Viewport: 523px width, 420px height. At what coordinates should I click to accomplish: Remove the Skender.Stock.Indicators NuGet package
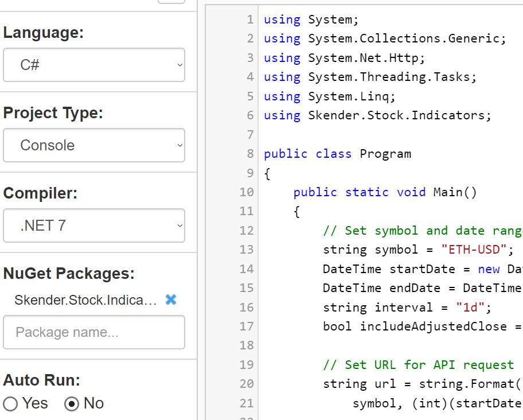tap(171, 300)
